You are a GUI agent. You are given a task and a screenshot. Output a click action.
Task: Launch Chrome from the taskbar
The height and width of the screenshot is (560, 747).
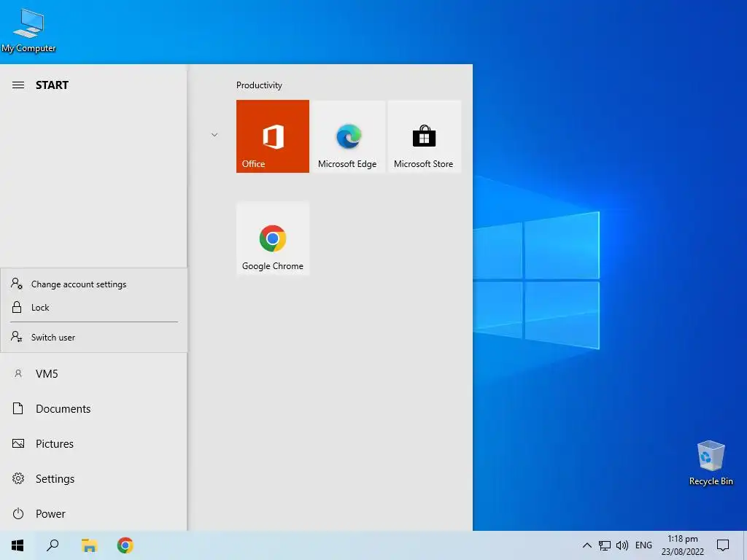coord(125,545)
